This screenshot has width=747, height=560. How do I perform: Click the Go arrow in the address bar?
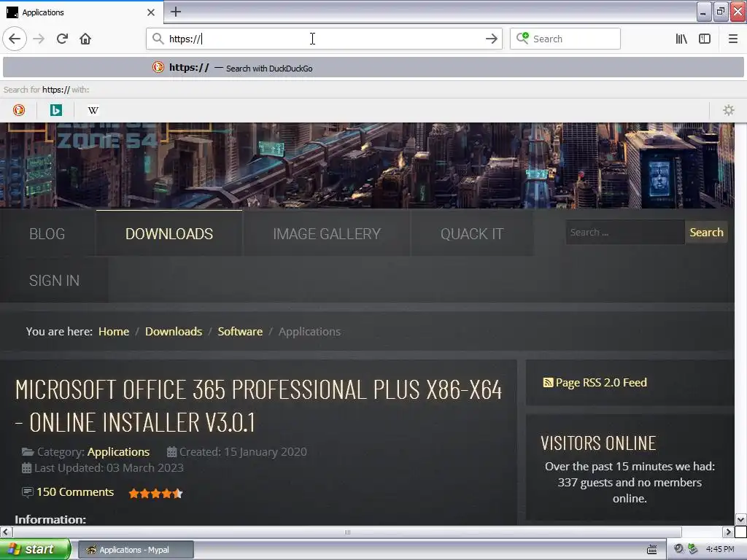(491, 39)
